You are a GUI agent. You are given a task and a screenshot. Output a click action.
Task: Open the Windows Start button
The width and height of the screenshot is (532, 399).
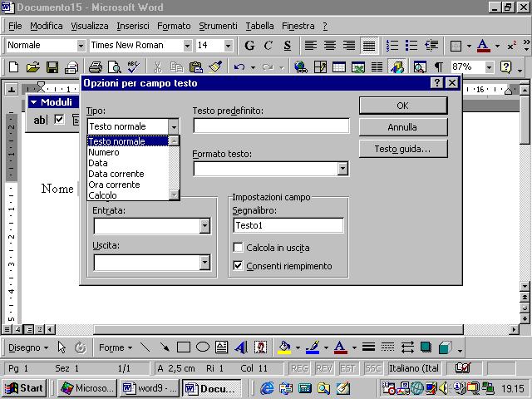click(x=24, y=388)
